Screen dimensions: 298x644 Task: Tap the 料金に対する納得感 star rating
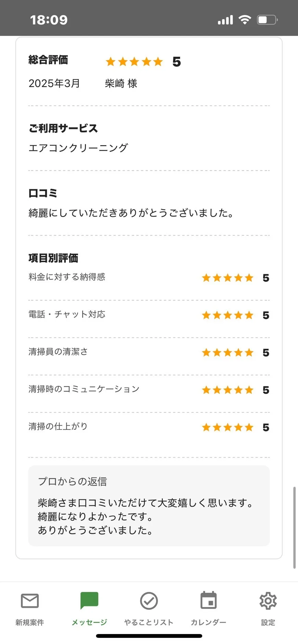[227, 278]
